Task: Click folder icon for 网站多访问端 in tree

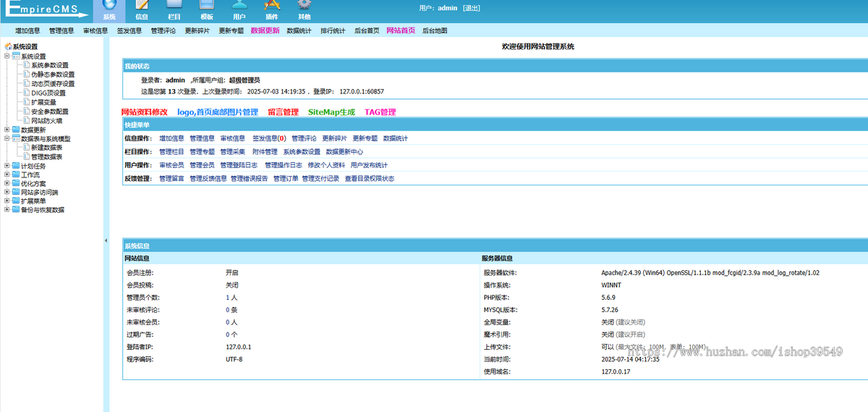Action: (16, 193)
